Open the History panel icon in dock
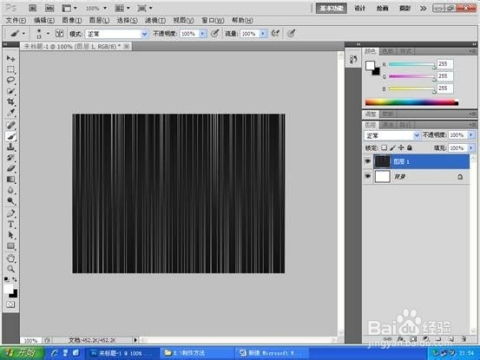Viewport: 480px width, 360px height. [x=353, y=60]
